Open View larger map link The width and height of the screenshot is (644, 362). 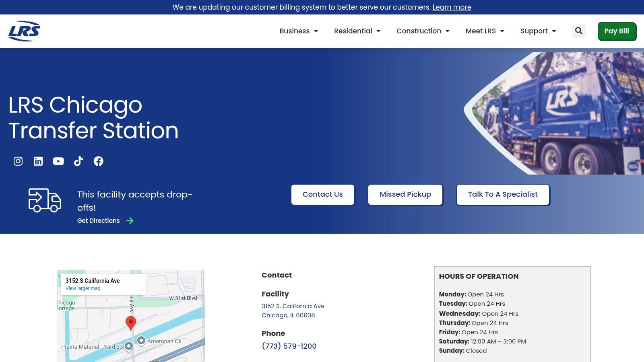83,288
